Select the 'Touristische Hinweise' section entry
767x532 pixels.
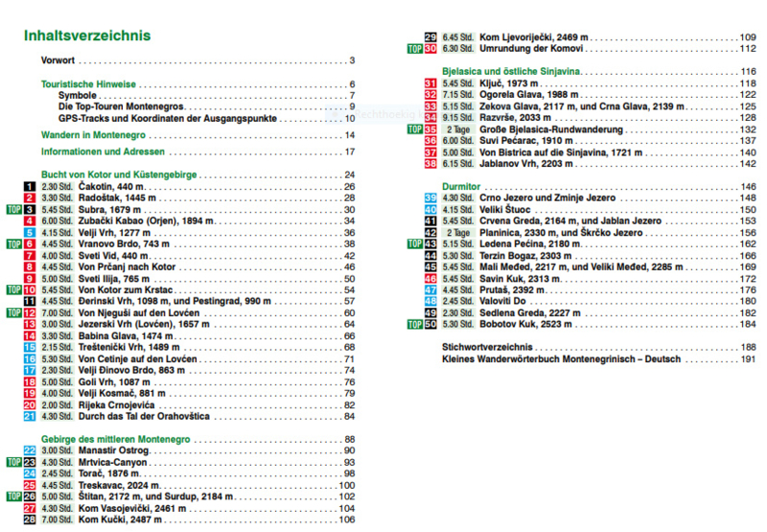tap(88, 84)
